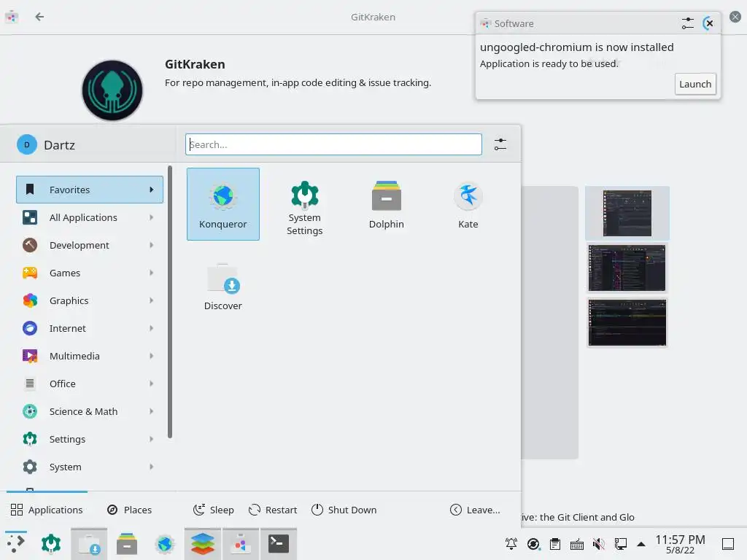Expand the Science & Math category arrow

point(151,411)
